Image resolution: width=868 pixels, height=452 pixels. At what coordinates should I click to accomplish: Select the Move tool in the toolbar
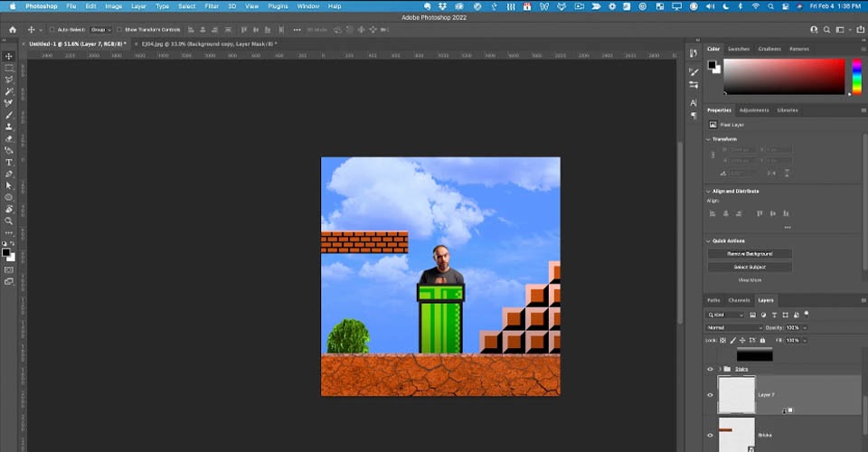tap(9, 56)
